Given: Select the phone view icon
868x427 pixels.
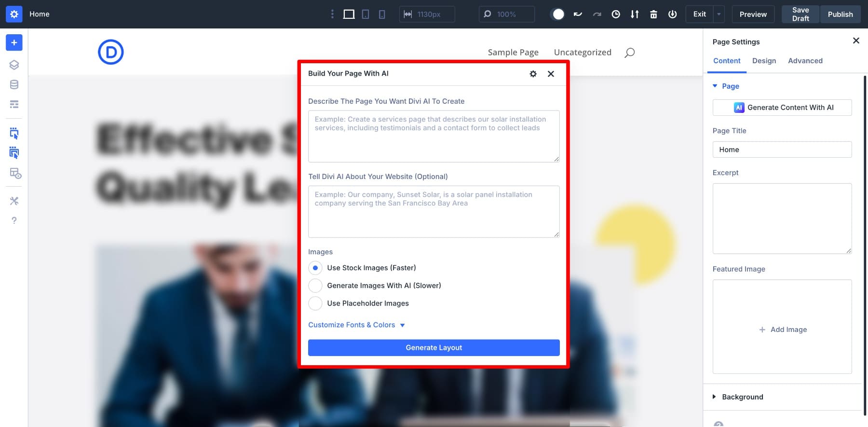Looking at the screenshot, I should (382, 14).
